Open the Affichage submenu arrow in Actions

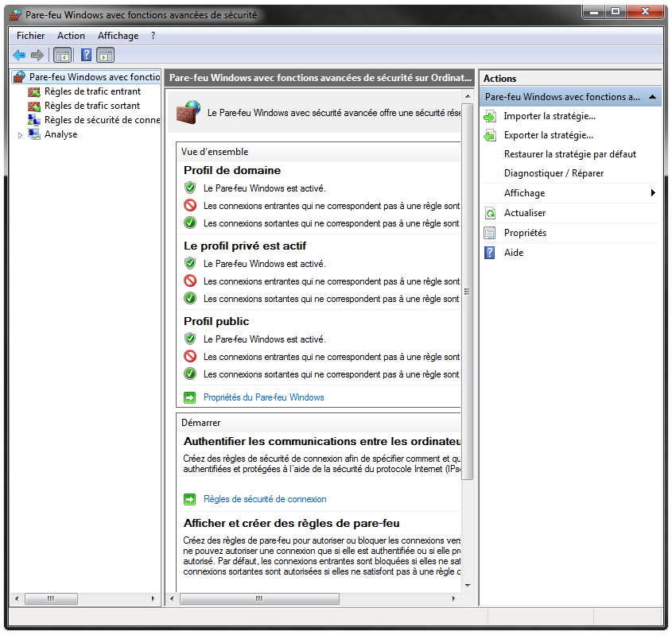pyautogui.click(x=653, y=192)
